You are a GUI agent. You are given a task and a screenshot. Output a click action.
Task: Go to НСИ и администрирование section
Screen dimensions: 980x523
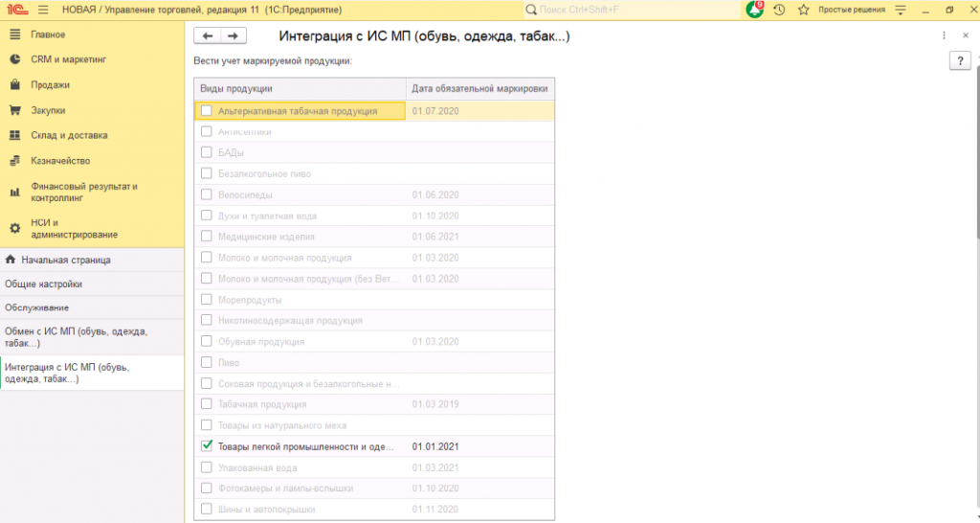point(74,227)
